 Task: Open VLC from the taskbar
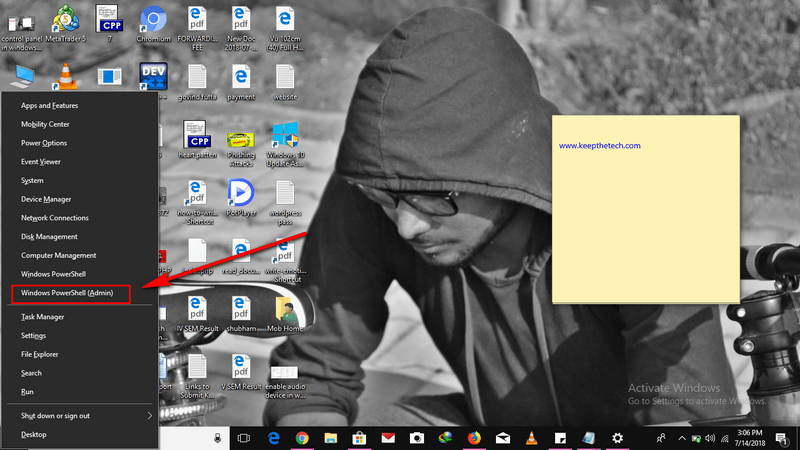(x=531, y=438)
